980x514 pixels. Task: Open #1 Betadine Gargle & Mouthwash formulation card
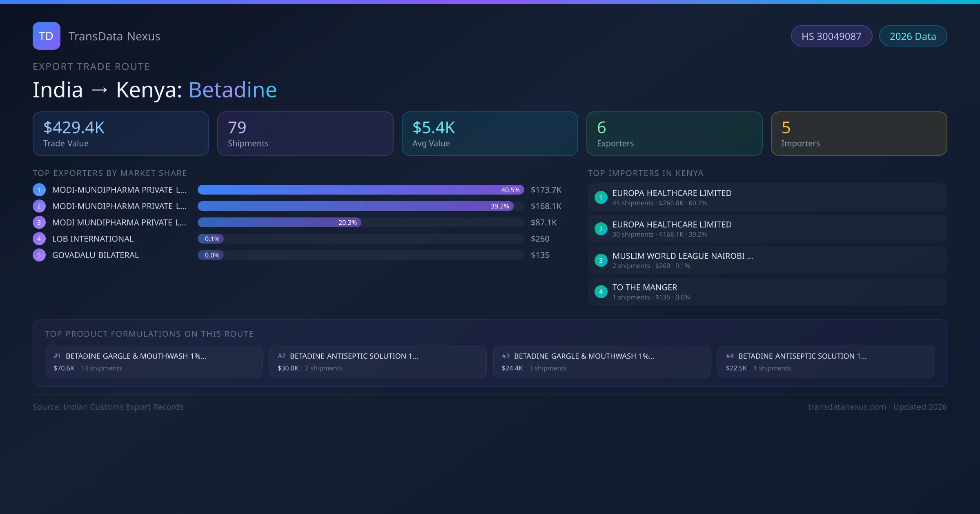pos(154,361)
